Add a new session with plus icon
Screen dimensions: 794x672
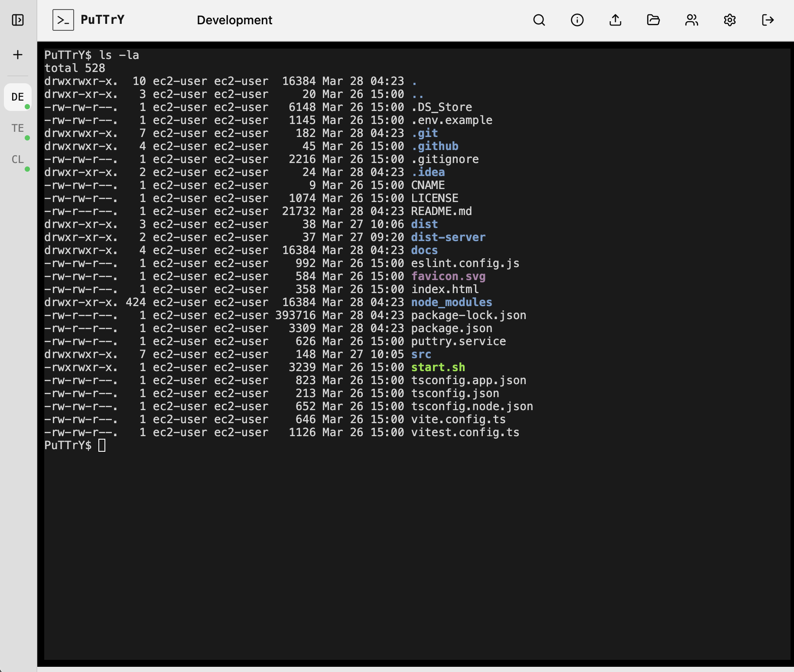point(18,55)
